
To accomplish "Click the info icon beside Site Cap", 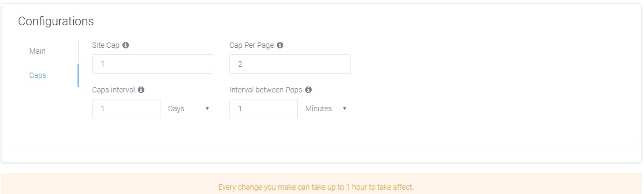I will click(125, 45).
